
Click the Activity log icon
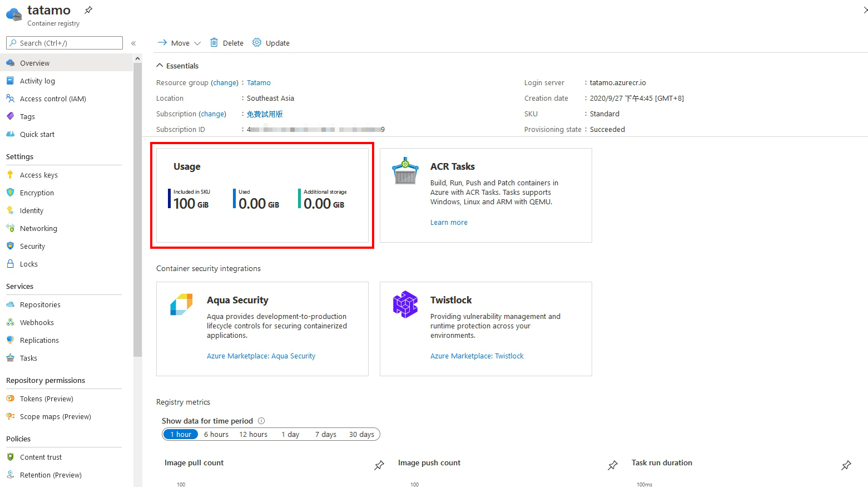click(x=10, y=81)
